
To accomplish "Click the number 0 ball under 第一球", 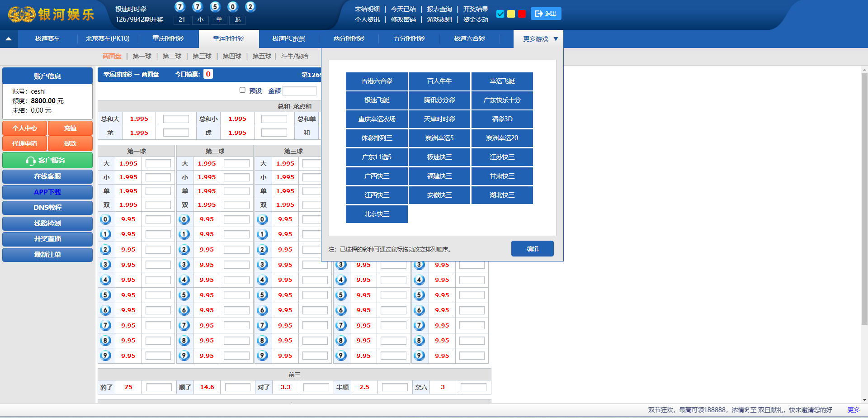I will (105, 219).
